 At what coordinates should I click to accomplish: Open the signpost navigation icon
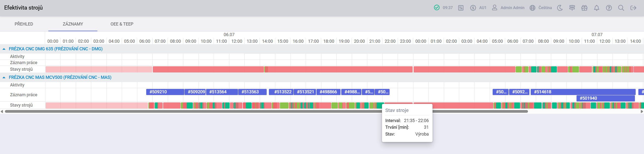pos(572,8)
